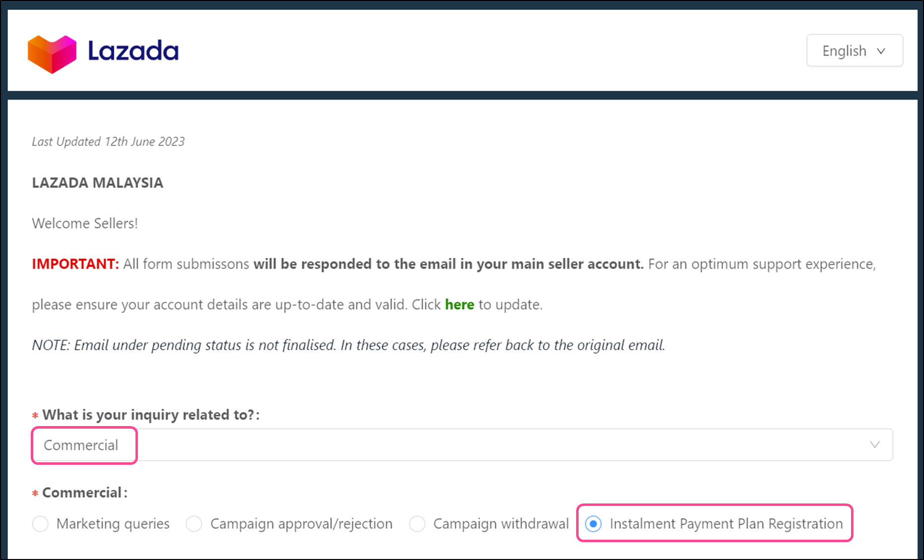Click the Instalment Payment Plan radio circle
The width and height of the screenshot is (924, 560).
[594, 523]
